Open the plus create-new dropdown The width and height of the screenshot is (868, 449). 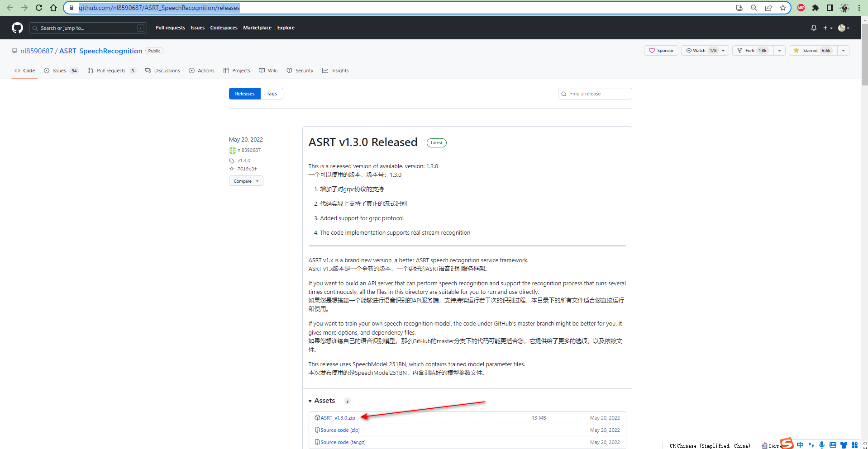pyautogui.click(x=828, y=28)
